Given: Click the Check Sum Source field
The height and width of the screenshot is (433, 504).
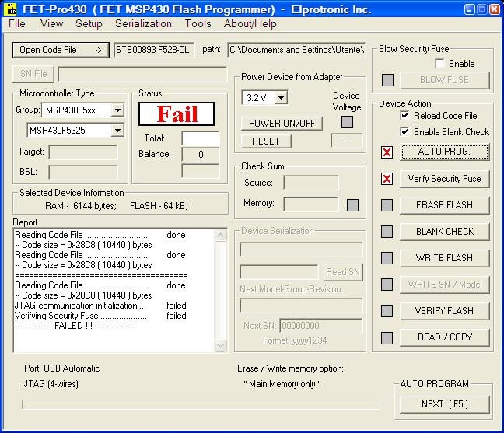Looking at the screenshot, I should [311, 183].
